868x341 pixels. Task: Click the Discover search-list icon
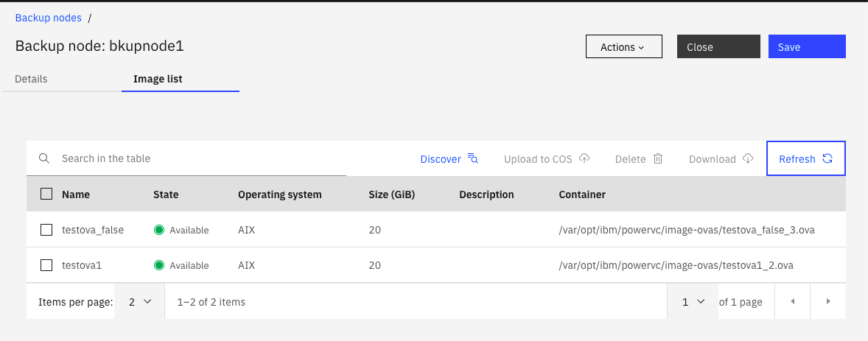[x=473, y=158]
